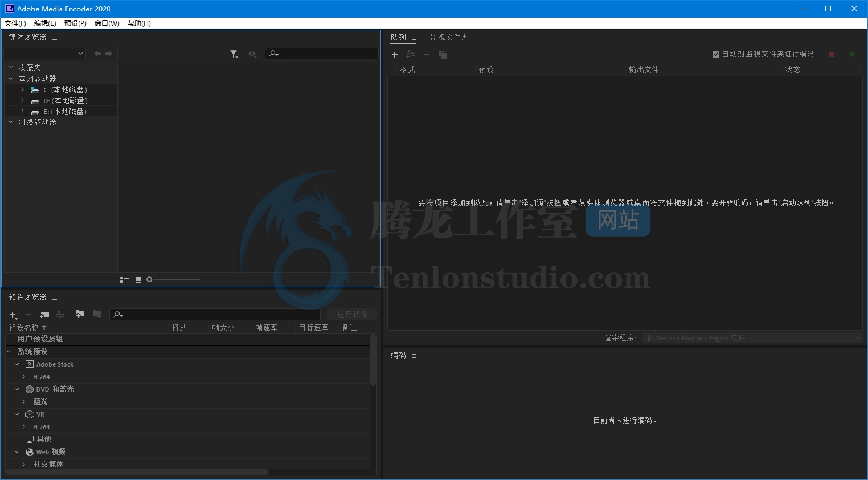
Task: Collapse the 本地驱动器 local drives node
Action: (10, 79)
